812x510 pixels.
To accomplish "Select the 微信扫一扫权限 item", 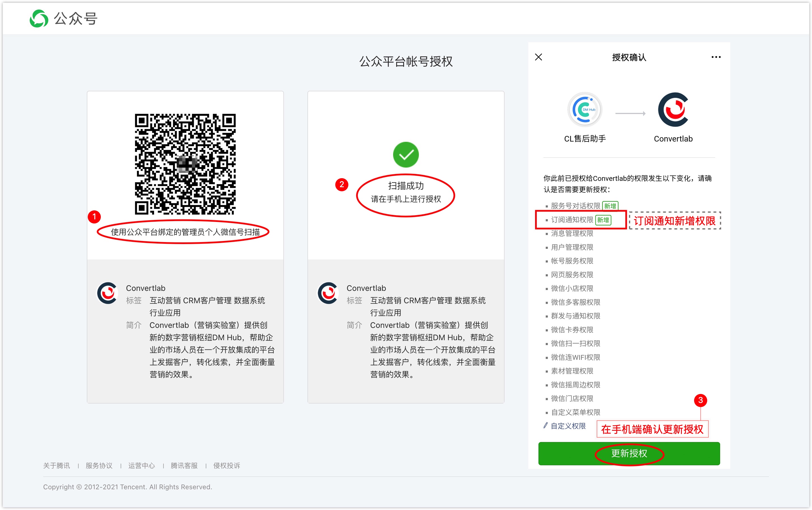I will pyautogui.click(x=575, y=343).
